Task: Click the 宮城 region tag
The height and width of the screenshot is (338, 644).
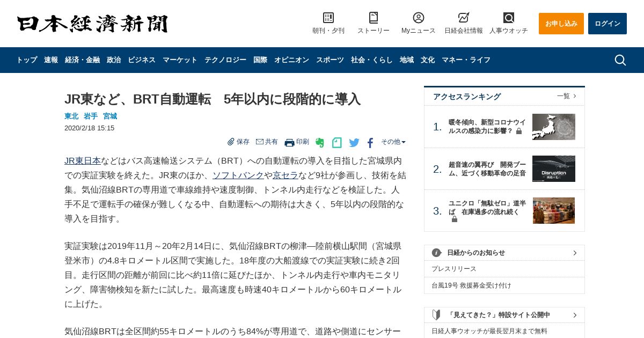Action: point(110,116)
